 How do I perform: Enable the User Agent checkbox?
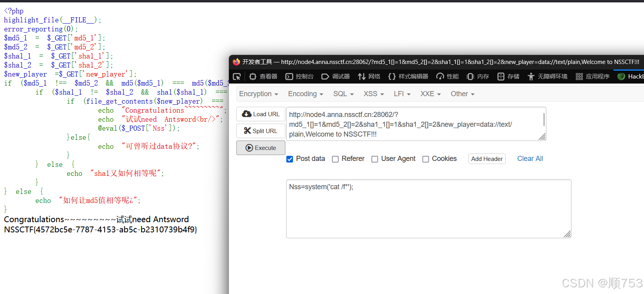pyautogui.click(x=375, y=159)
